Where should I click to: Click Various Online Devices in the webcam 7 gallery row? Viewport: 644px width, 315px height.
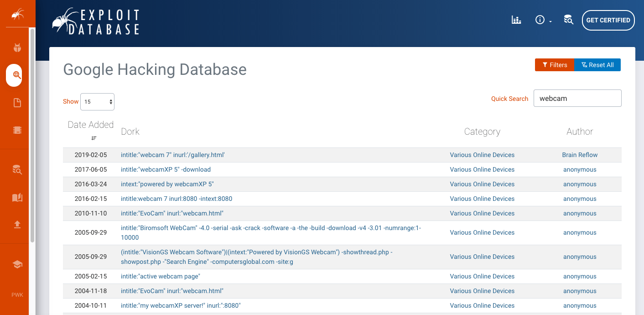[x=482, y=155]
